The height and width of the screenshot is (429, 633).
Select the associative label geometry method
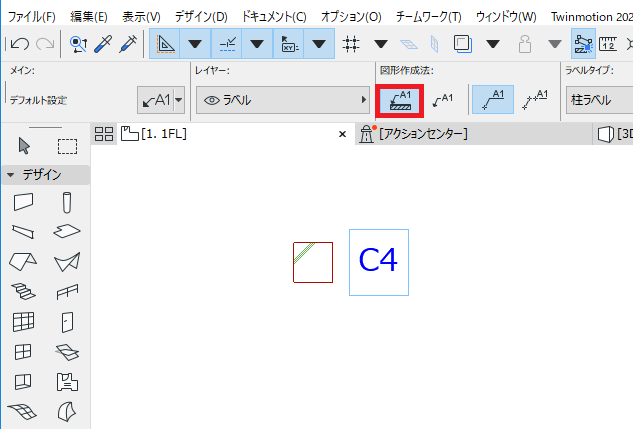400,101
